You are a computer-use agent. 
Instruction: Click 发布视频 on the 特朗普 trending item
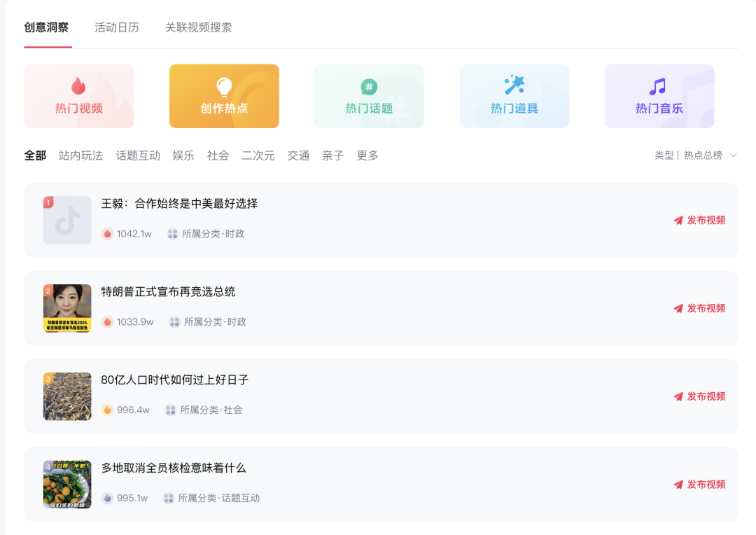701,308
